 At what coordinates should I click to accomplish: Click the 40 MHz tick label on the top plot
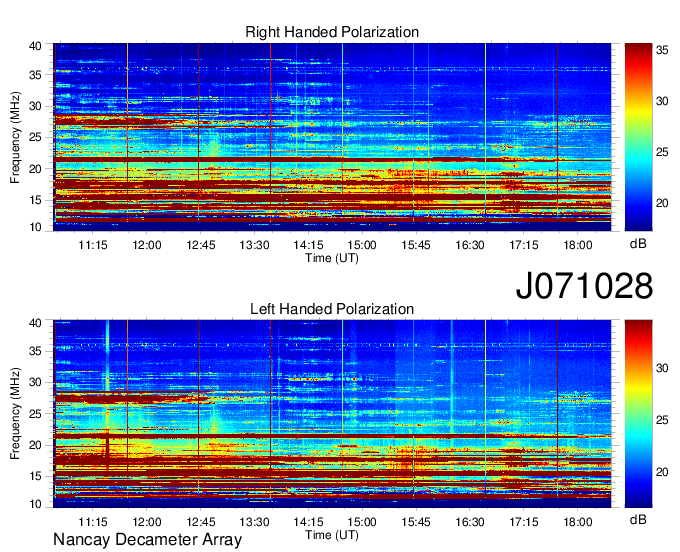[x=36, y=46]
